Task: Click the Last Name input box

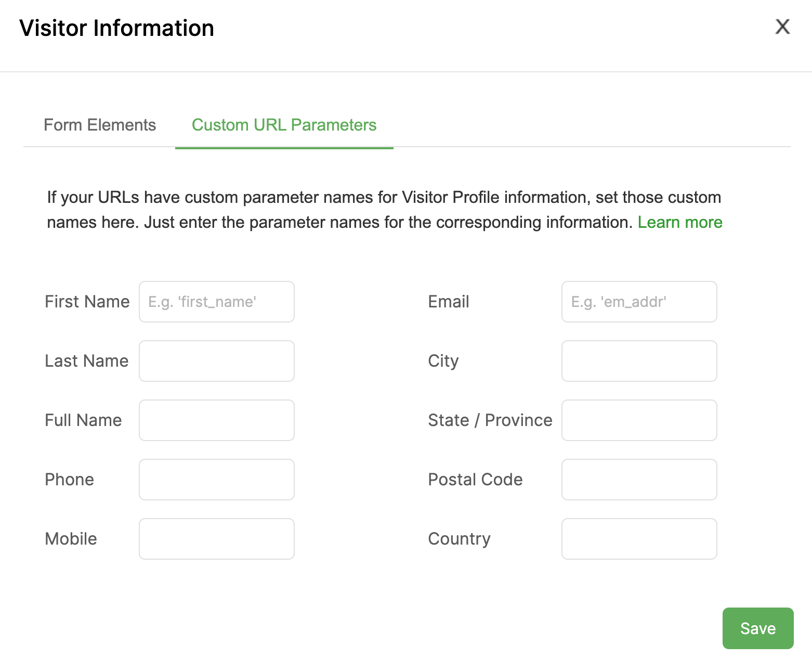Action: pos(217,361)
